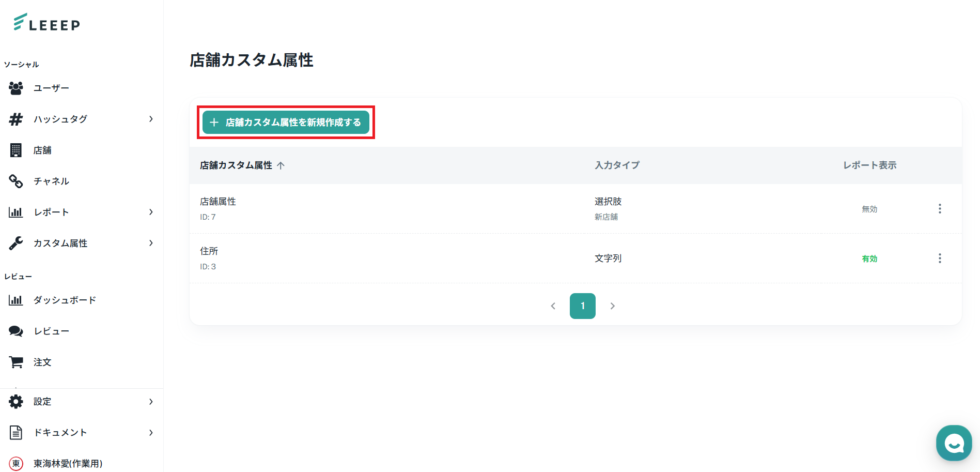This screenshot has width=980, height=472.
Task: Open the ダッシュボード chart icon
Action: [x=16, y=300]
